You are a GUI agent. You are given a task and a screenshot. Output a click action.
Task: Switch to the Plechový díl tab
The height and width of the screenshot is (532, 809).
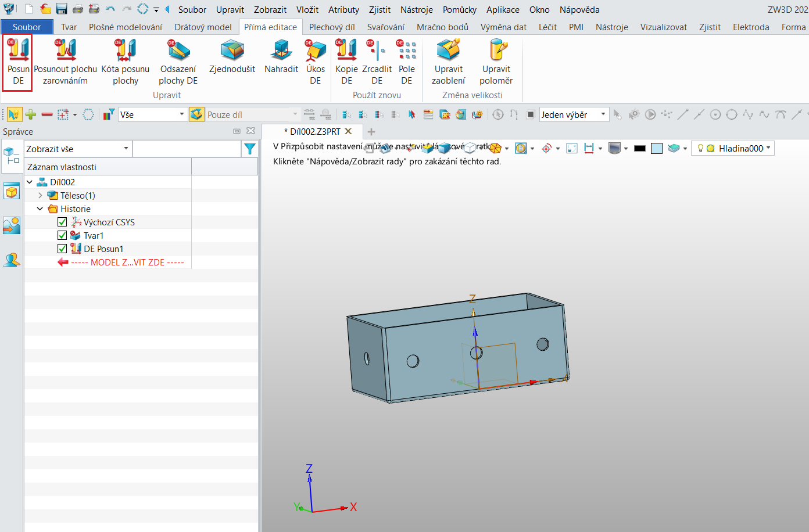332,27
